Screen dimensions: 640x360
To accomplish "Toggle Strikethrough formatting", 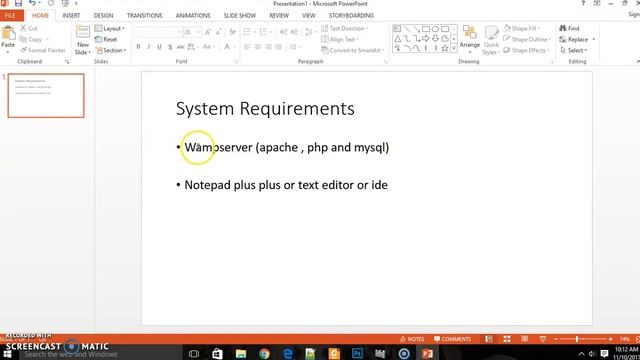I will tap(180, 47).
